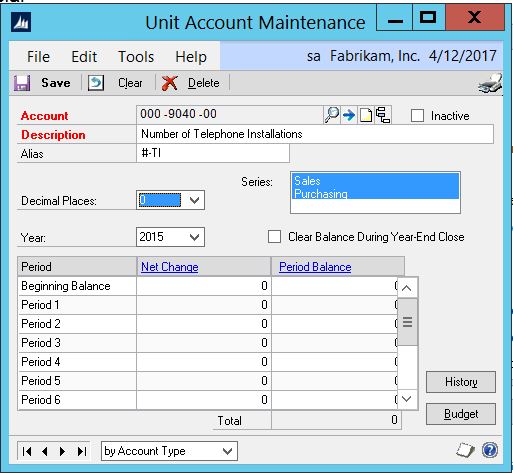
Task: Open the Help menu
Action: (191, 56)
